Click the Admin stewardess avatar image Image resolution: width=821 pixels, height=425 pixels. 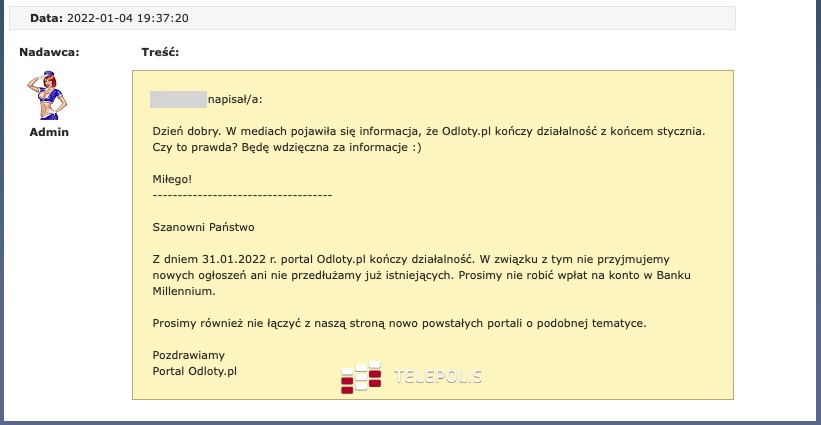[x=48, y=95]
